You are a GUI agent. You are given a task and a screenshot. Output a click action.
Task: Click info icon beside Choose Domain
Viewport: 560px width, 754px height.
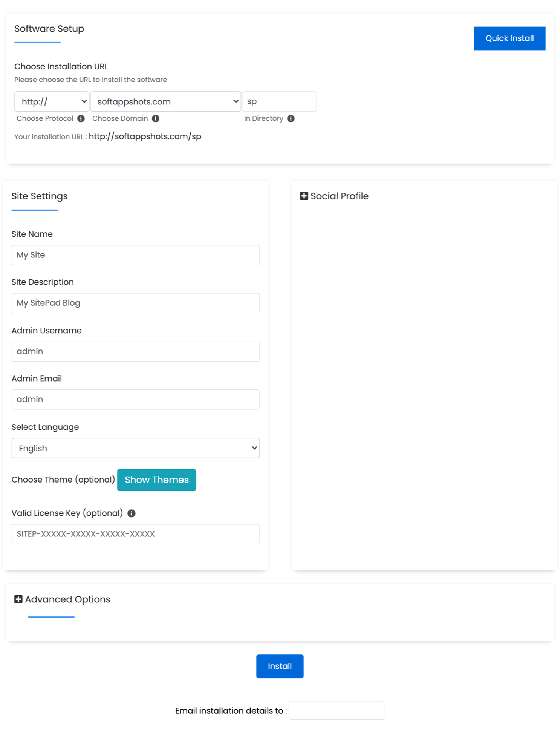[156, 118]
